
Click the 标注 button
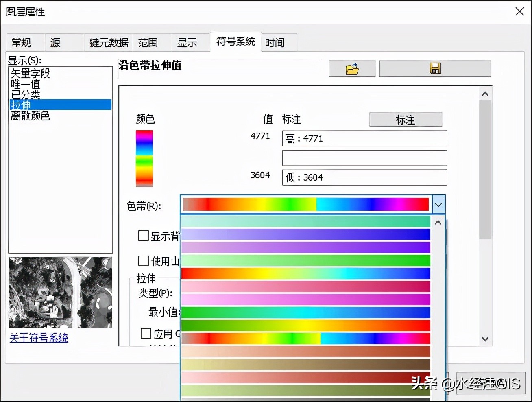point(406,120)
